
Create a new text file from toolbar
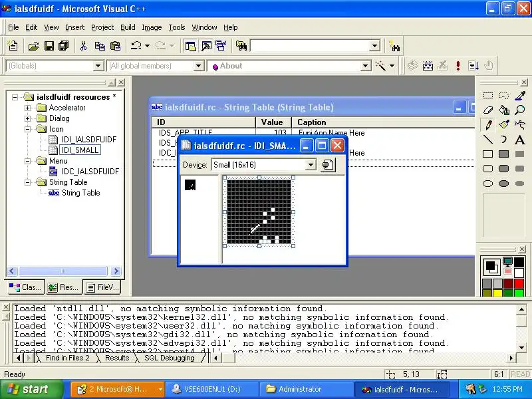tap(13, 46)
